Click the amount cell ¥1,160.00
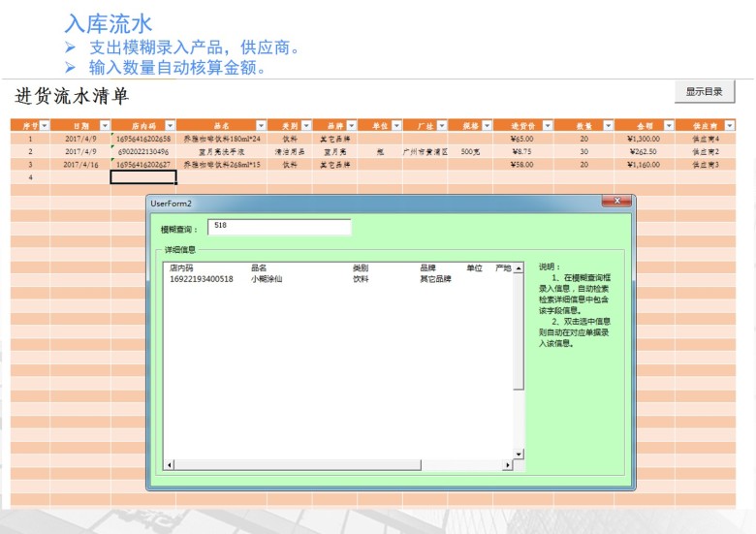This screenshot has height=534, width=756. 645,165
